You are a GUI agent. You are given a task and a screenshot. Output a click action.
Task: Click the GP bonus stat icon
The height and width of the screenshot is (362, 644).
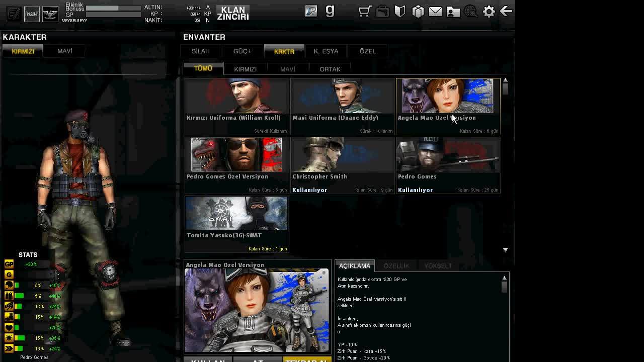pos(9,264)
